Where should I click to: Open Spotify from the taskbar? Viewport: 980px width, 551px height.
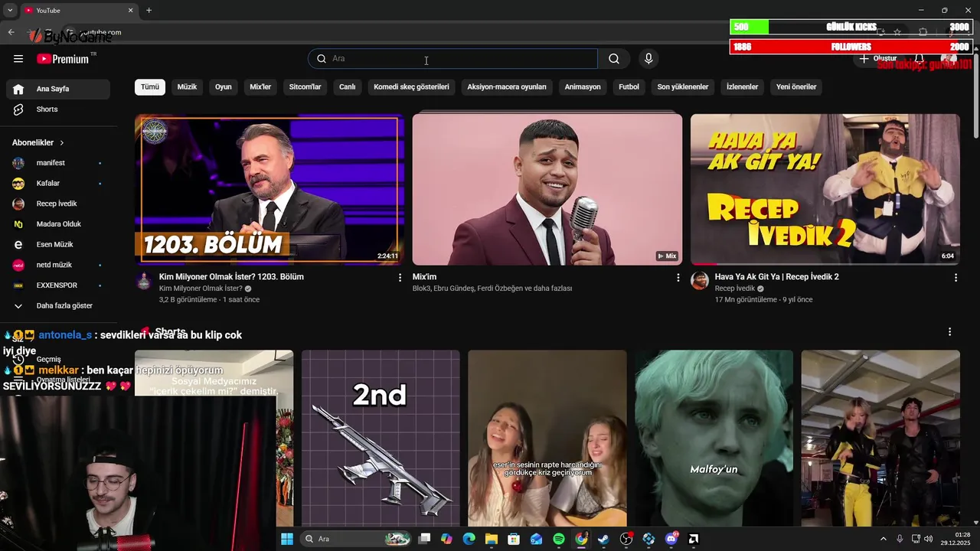click(559, 539)
